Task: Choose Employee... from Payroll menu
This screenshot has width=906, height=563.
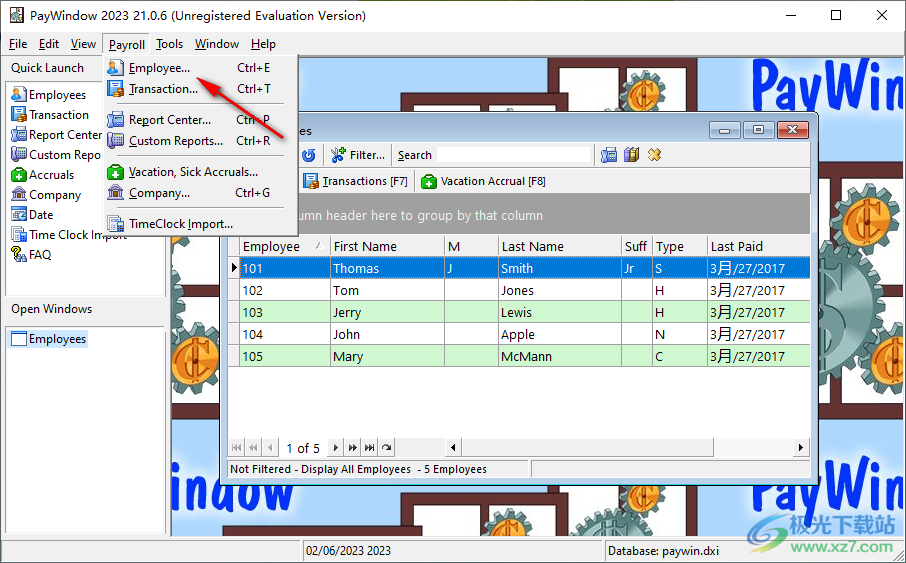Action: [200, 68]
